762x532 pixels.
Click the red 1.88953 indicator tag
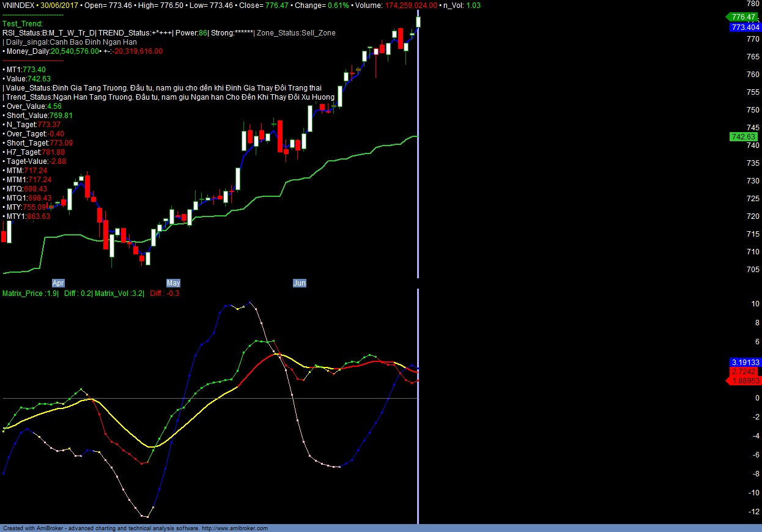click(x=745, y=381)
